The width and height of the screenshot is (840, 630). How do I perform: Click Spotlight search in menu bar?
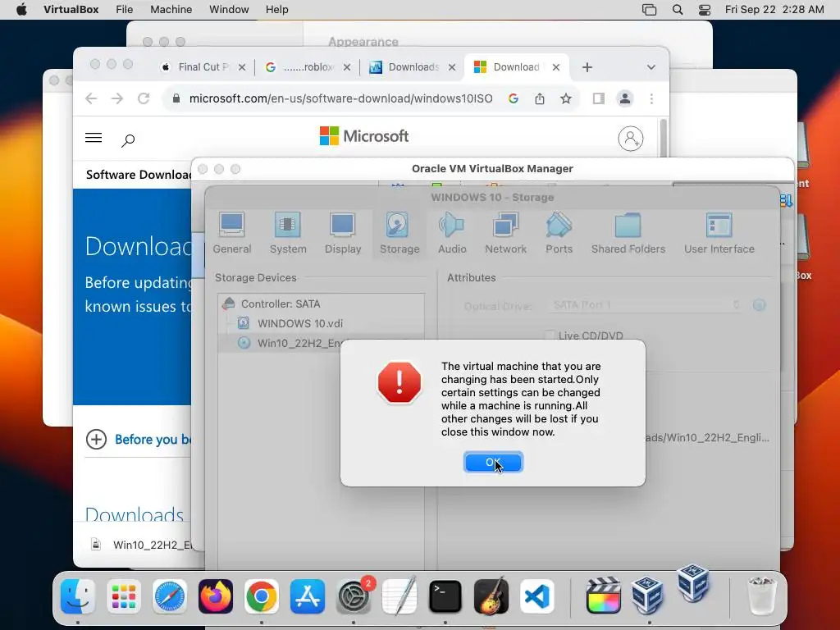pyautogui.click(x=677, y=10)
